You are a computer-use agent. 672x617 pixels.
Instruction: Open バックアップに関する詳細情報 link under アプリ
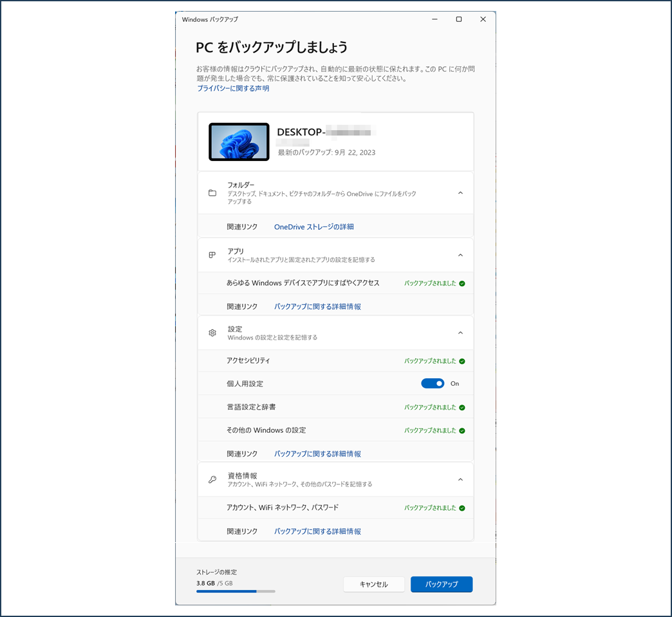[317, 307]
